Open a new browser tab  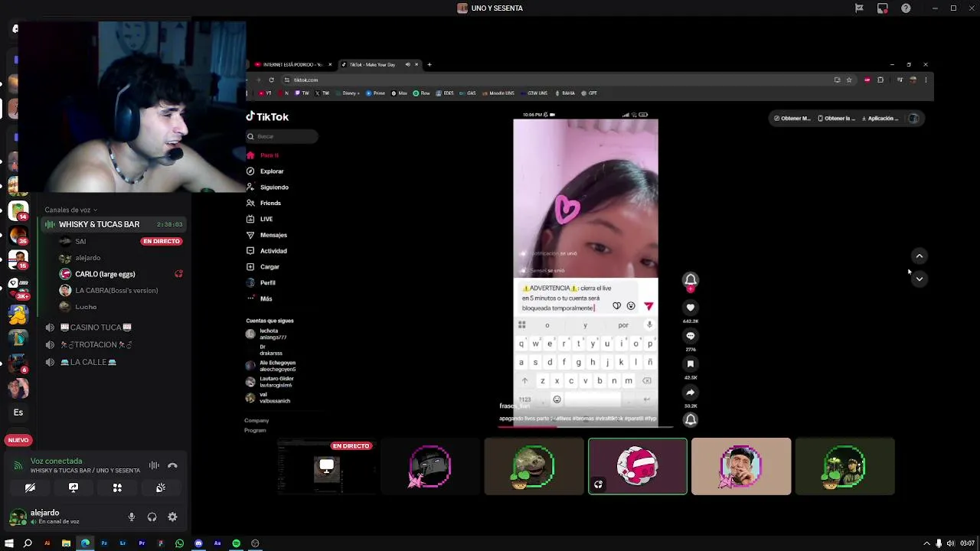click(x=430, y=65)
